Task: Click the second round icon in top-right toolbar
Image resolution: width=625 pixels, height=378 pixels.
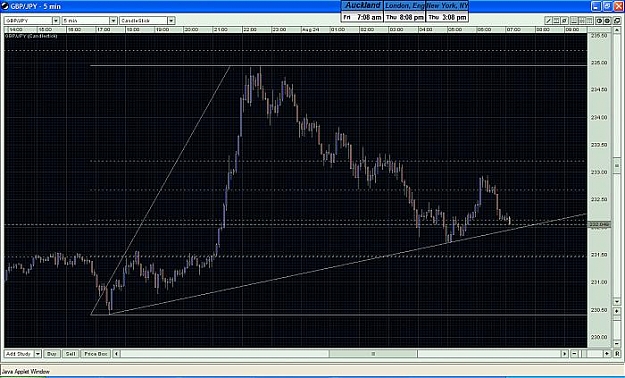Action: coord(607,21)
